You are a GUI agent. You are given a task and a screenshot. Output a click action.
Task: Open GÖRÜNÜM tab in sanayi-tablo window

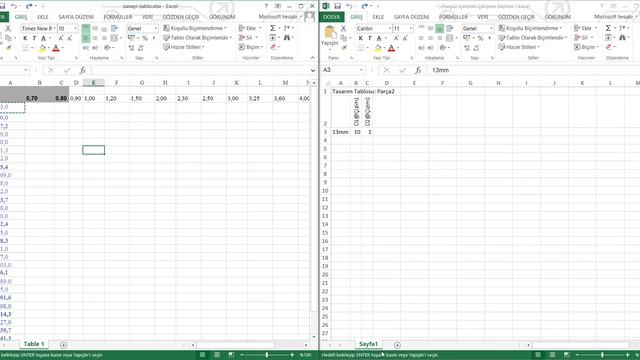(x=222, y=17)
